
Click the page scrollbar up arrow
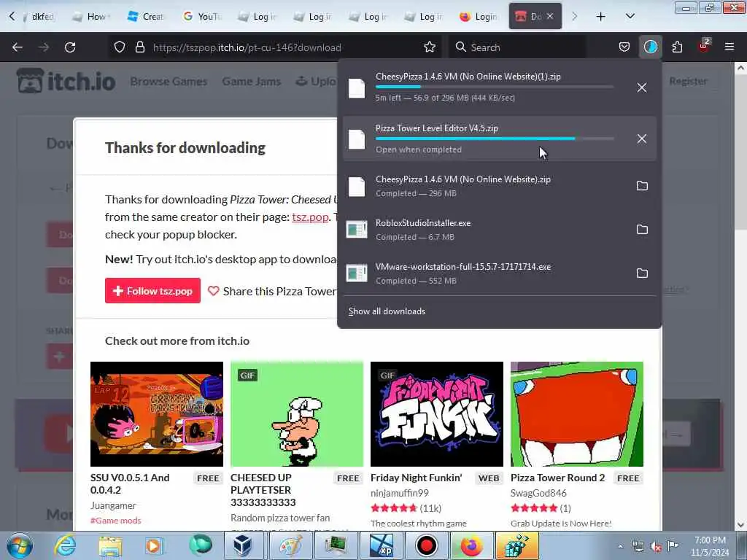pos(741,68)
